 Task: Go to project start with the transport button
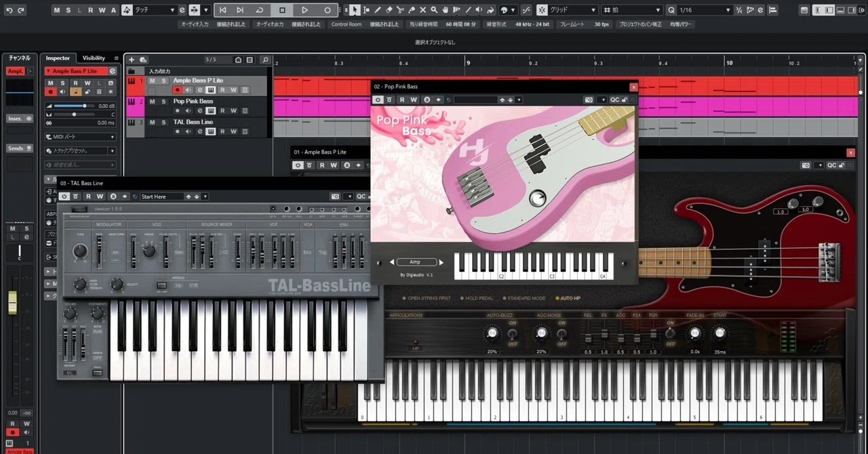coord(223,10)
